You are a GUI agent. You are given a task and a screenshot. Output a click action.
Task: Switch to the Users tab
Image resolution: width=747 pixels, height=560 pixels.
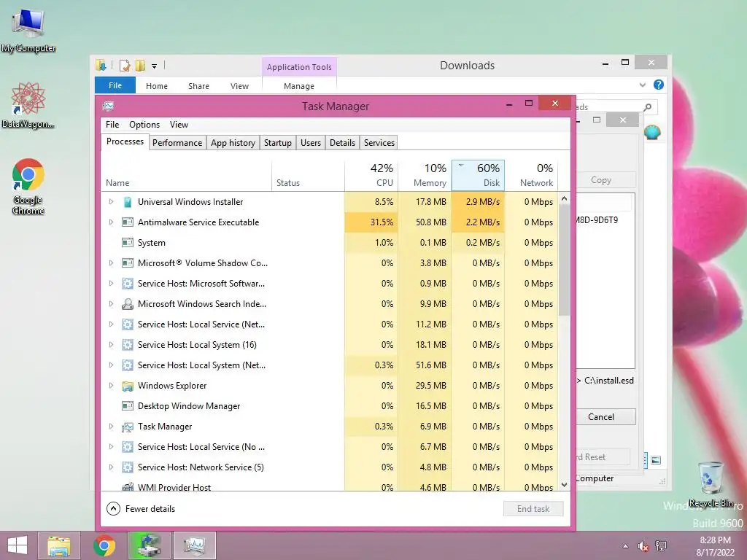pos(311,143)
